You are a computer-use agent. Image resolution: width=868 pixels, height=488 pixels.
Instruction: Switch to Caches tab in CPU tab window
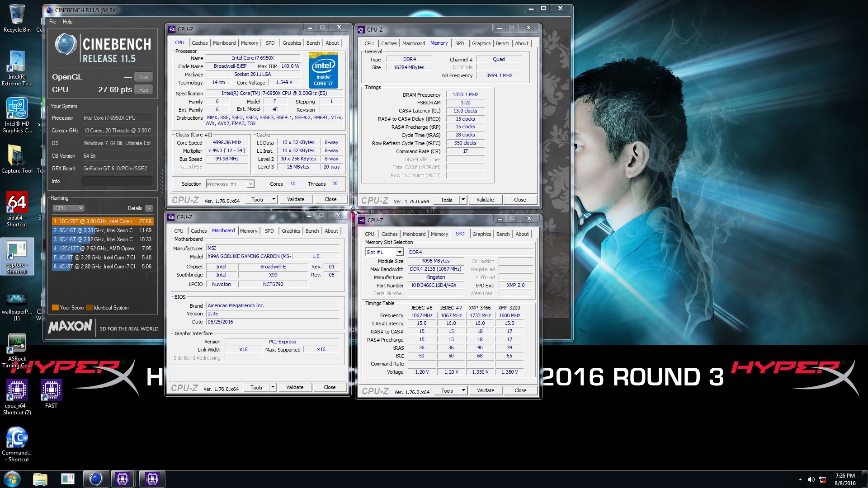200,43
